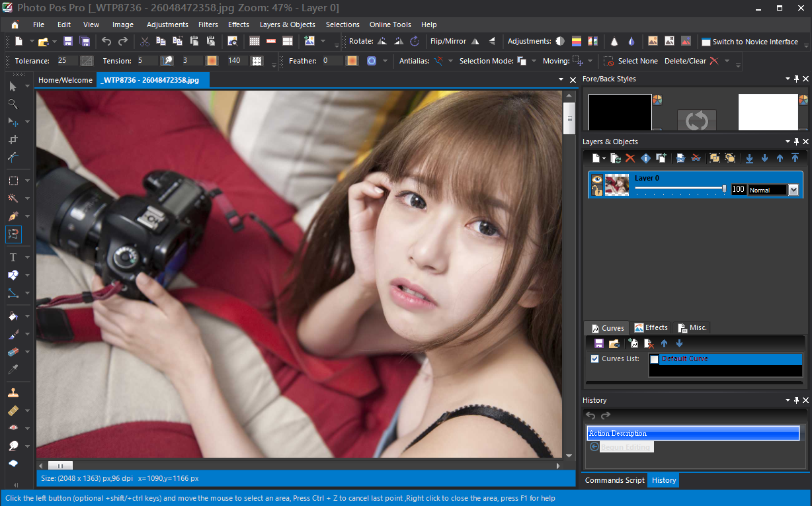
Task: Click the Redo arrow in main toolbar
Action: tap(123, 41)
